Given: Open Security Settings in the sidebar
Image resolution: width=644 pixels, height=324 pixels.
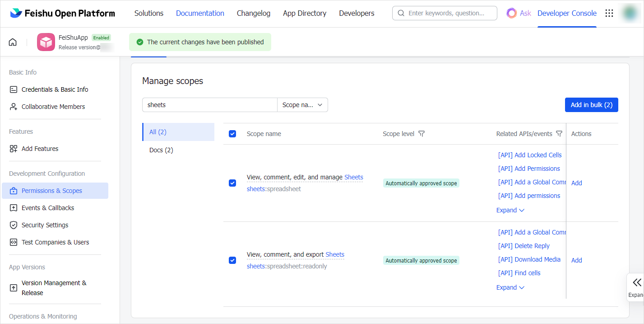Looking at the screenshot, I should click(45, 225).
